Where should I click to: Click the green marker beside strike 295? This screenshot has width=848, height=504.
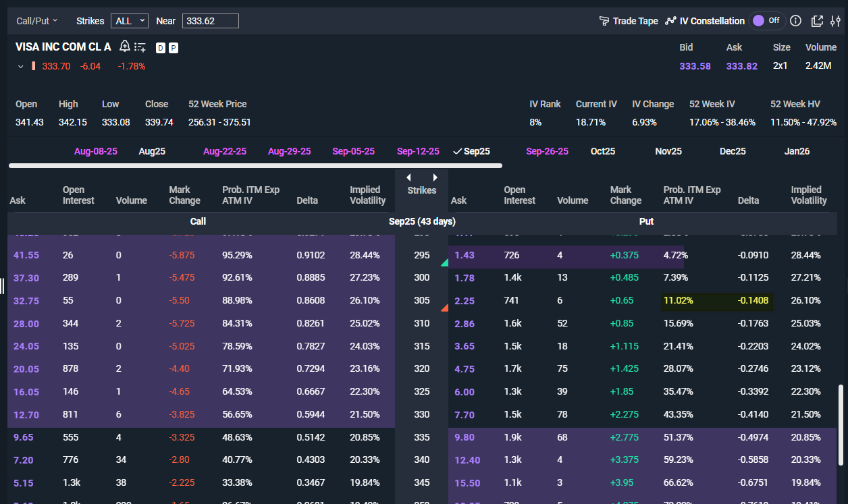tap(444, 262)
